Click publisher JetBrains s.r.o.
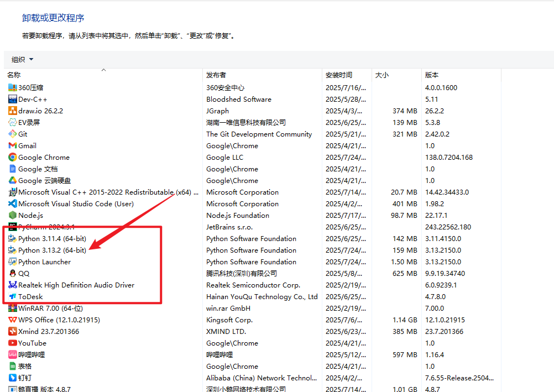The height and width of the screenshot is (392, 554). pyautogui.click(x=229, y=227)
